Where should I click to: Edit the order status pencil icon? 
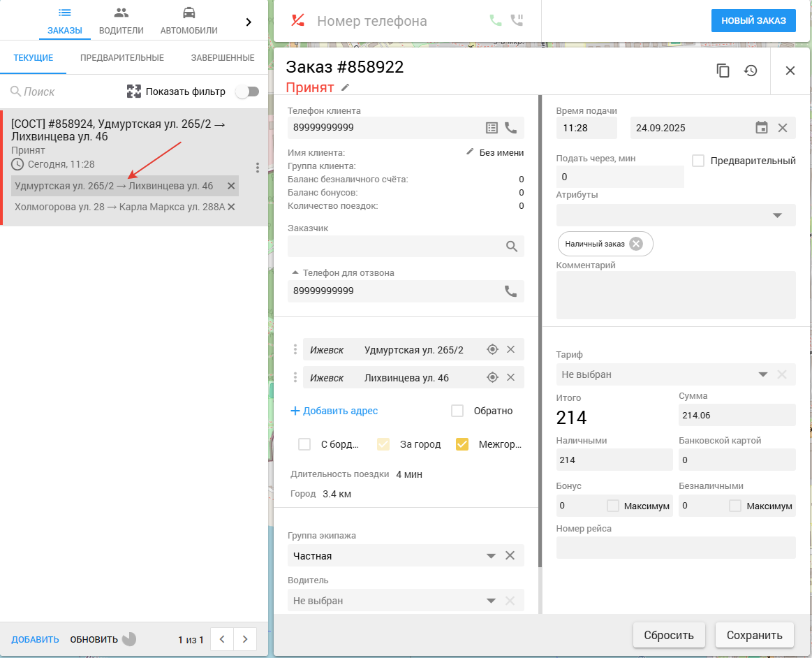(345, 87)
